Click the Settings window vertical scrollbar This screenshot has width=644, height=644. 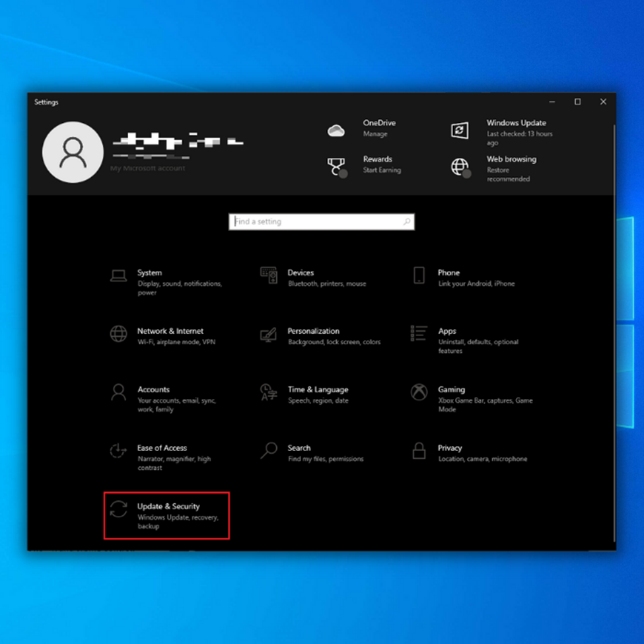pos(614,333)
